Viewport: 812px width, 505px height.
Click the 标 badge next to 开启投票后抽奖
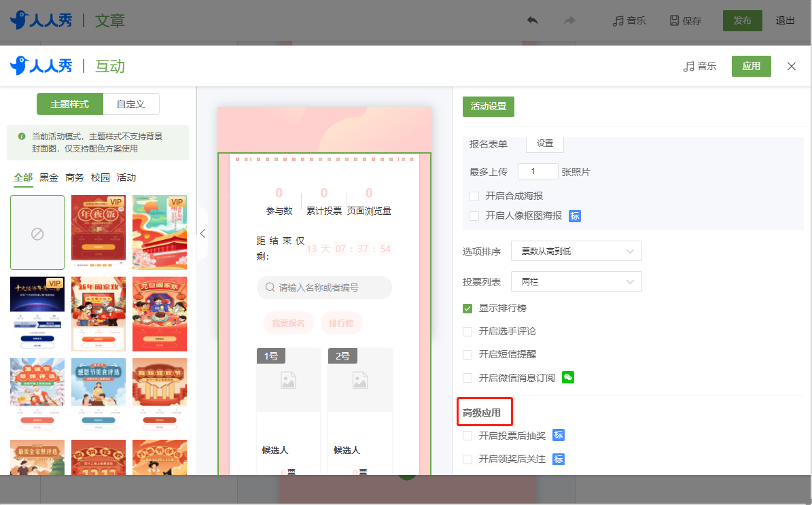coord(559,436)
